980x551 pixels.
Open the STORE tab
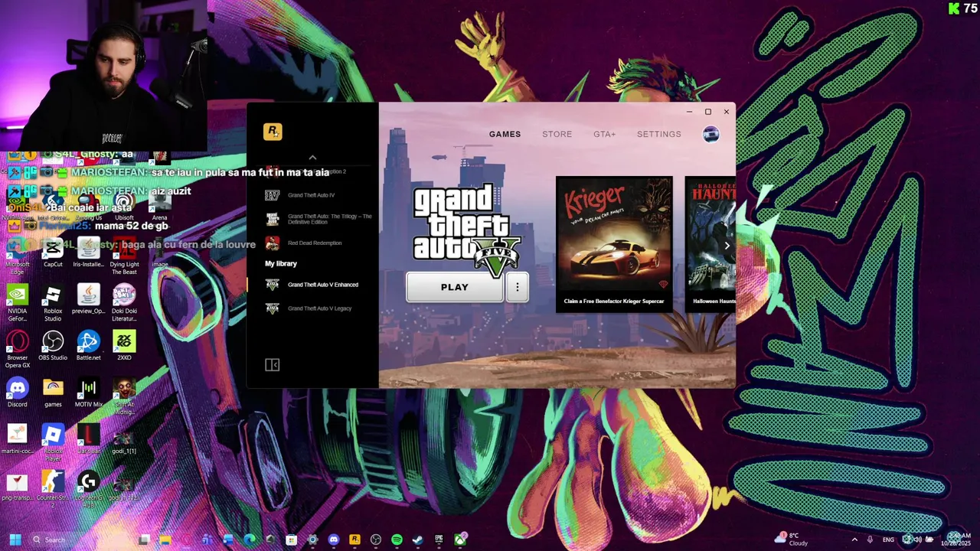(x=557, y=134)
